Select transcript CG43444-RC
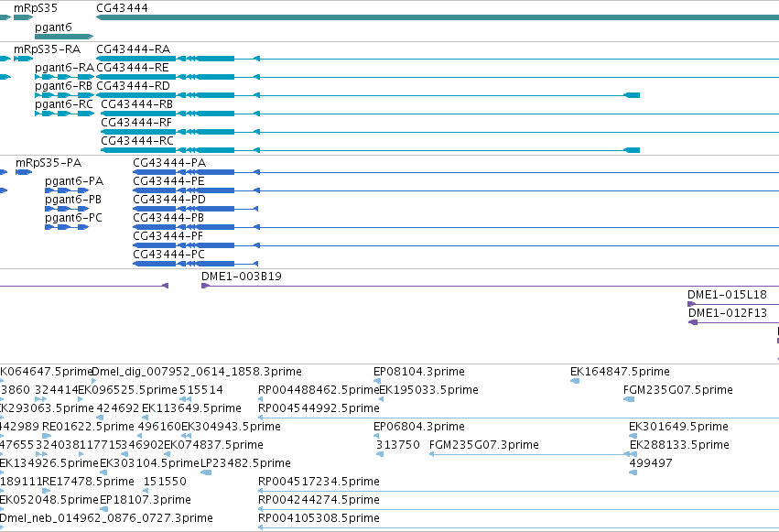The image size is (779, 532). [137, 141]
